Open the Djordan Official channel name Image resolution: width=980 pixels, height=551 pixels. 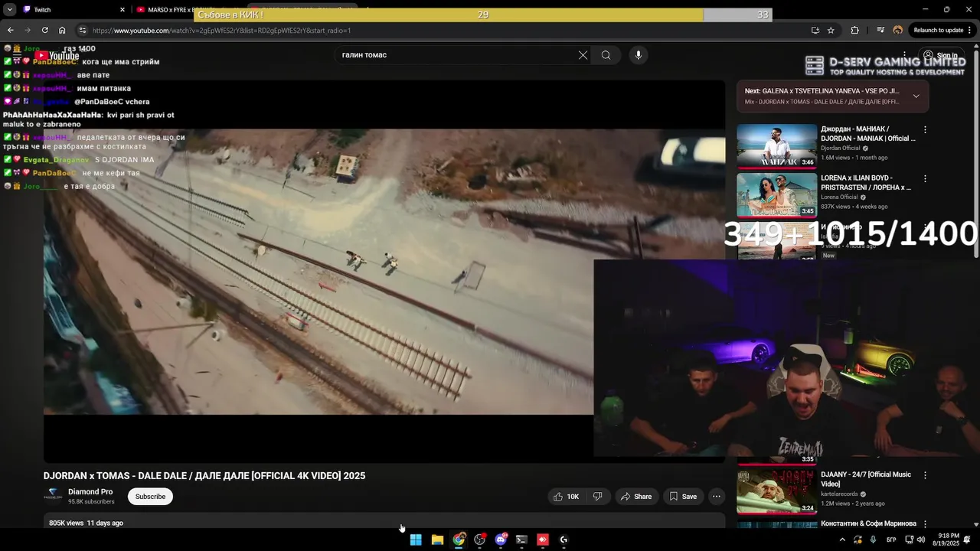[x=841, y=148]
